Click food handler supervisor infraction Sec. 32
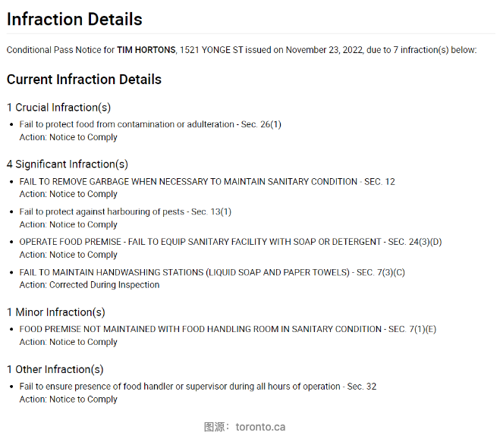This screenshot has height=448, width=500. 198,387
